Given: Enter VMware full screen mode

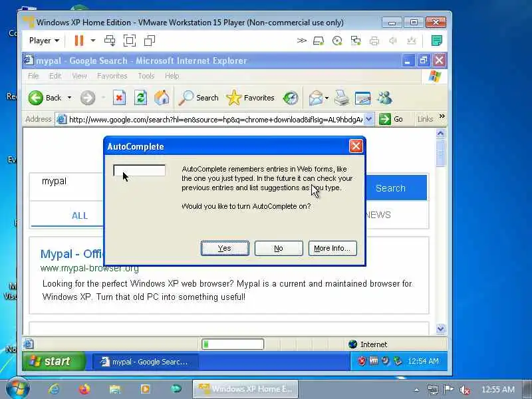Looking at the screenshot, I should [x=130, y=41].
